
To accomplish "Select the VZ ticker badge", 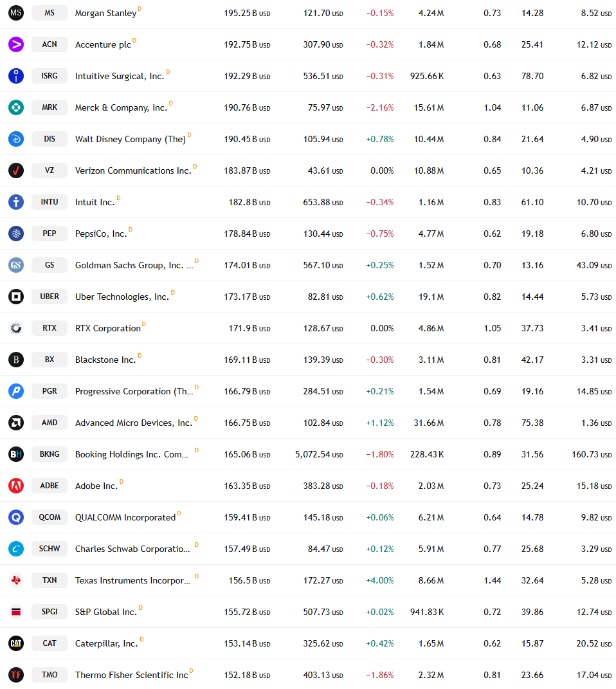I will (50, 170).
